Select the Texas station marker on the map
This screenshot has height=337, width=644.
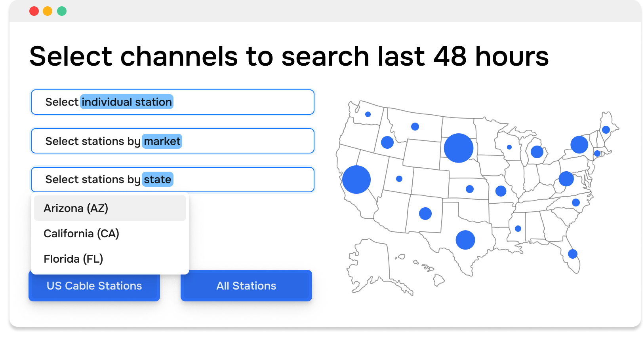pyautogui.click(x=466, y=239)
